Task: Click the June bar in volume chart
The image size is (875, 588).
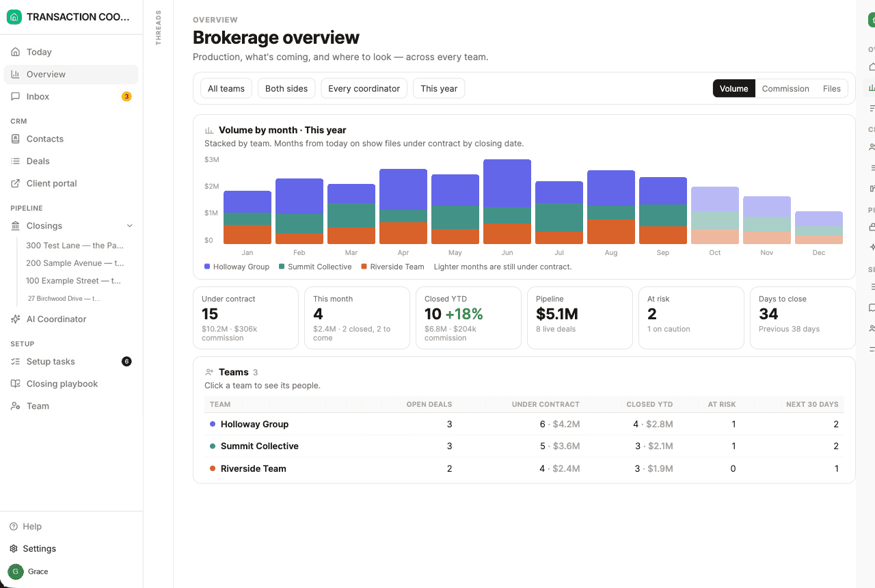Action: tap(507, 202)
